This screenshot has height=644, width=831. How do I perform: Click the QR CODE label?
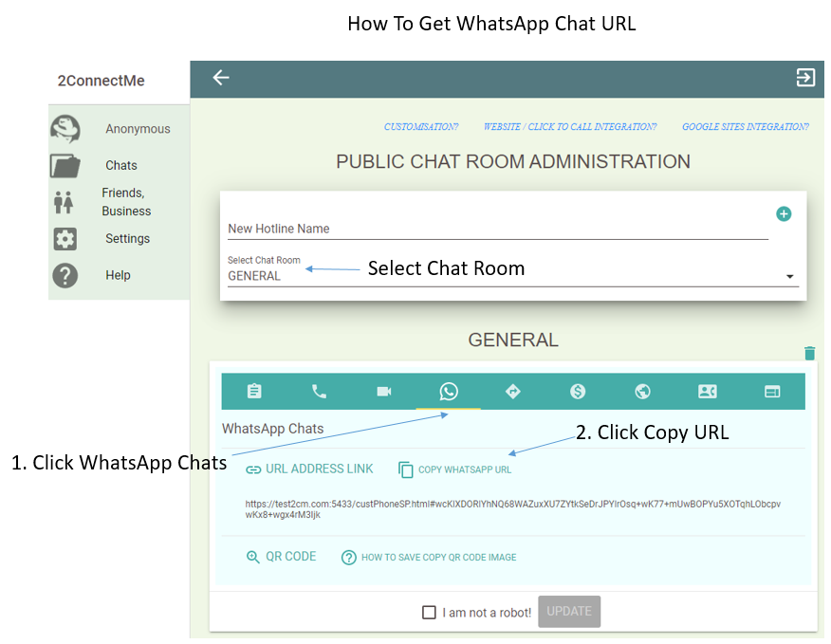tap(291, 557)
